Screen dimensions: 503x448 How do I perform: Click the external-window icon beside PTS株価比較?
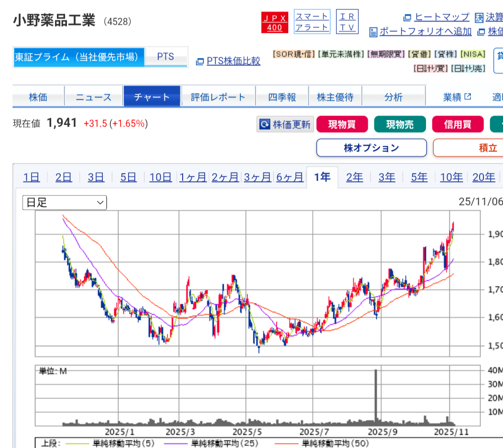200,61
